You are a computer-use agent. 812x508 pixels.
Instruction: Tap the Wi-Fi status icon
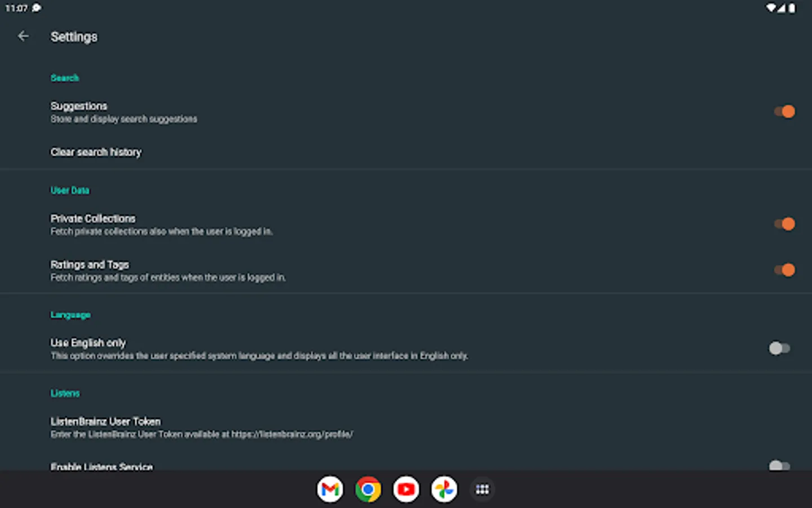(x=770, y=8)
